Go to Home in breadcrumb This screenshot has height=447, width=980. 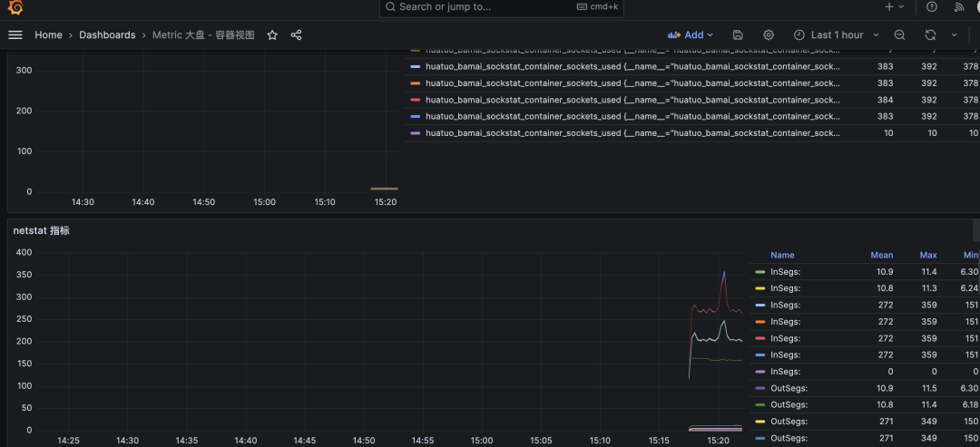[48, 34]
